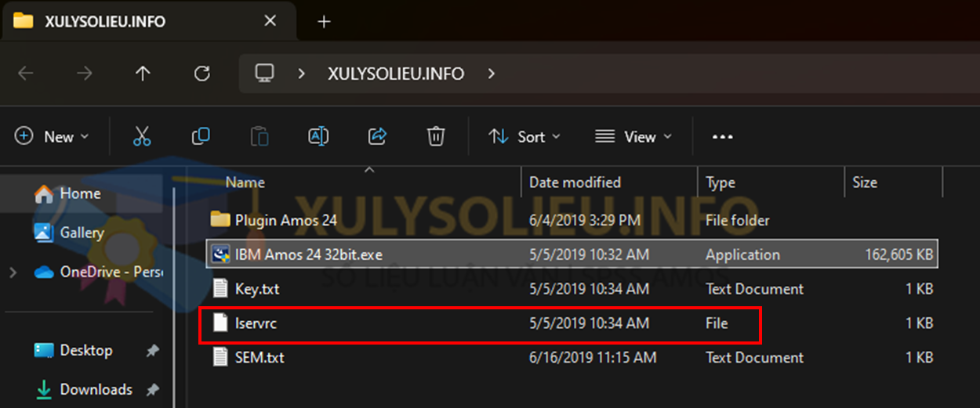Open Gallery in navigation pane

coord(70,233)
